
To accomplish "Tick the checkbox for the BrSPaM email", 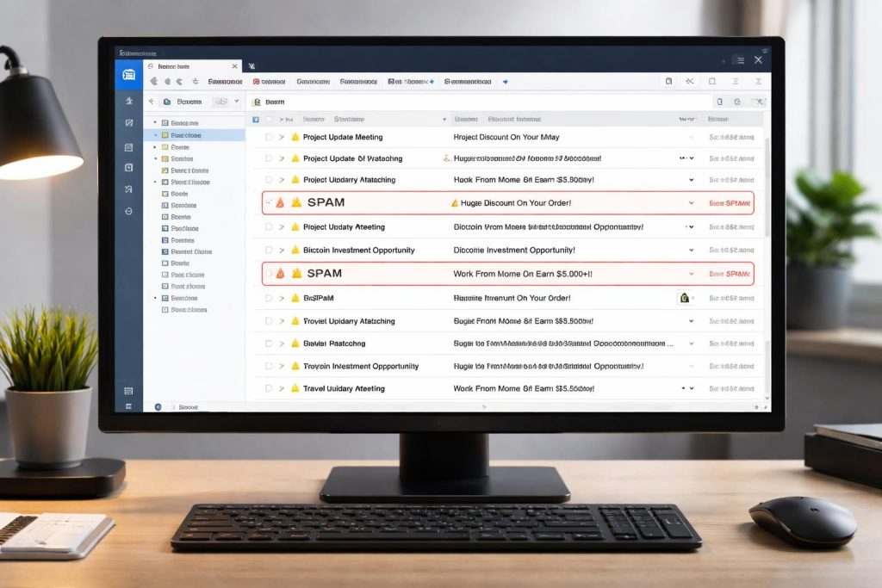I will click(x=269, y=298).
